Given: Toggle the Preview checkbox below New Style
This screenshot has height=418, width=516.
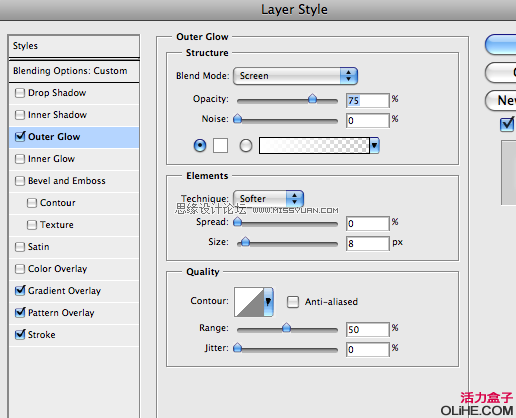Looking at the screenshot, I should [x=507, y=124].
